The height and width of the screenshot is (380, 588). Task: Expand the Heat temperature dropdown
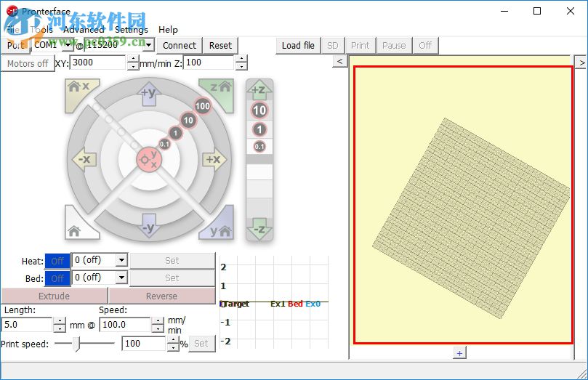click(x=121, y=259)
